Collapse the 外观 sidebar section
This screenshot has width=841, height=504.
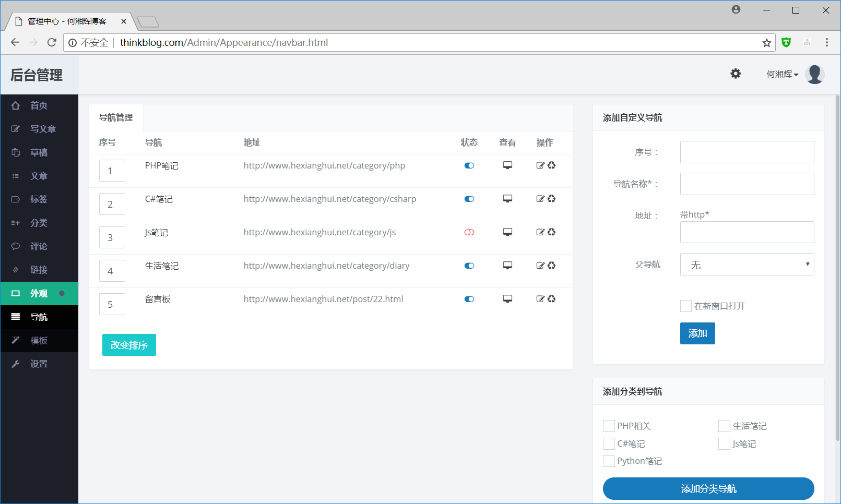tap(39, 293)
